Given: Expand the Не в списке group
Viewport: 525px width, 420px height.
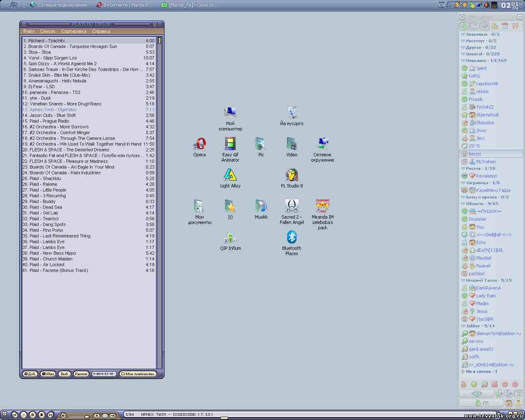Looking at the screenshot, I should [463, 372].
